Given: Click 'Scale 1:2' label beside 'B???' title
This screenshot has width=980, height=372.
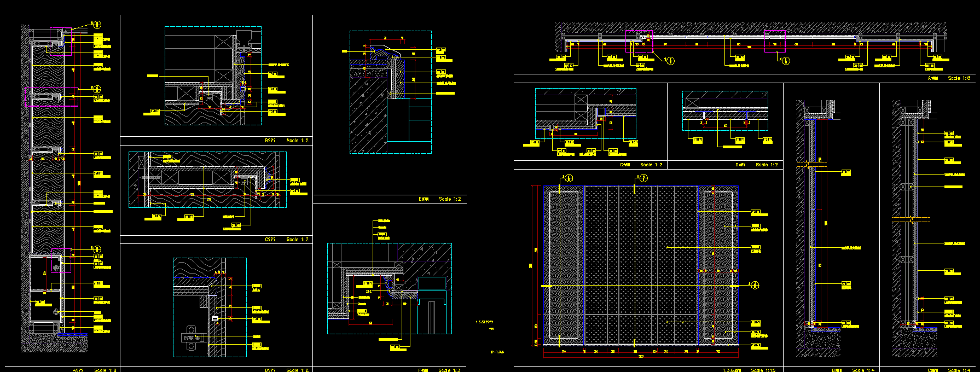Looking at the screenshot, I should [298, 141].
